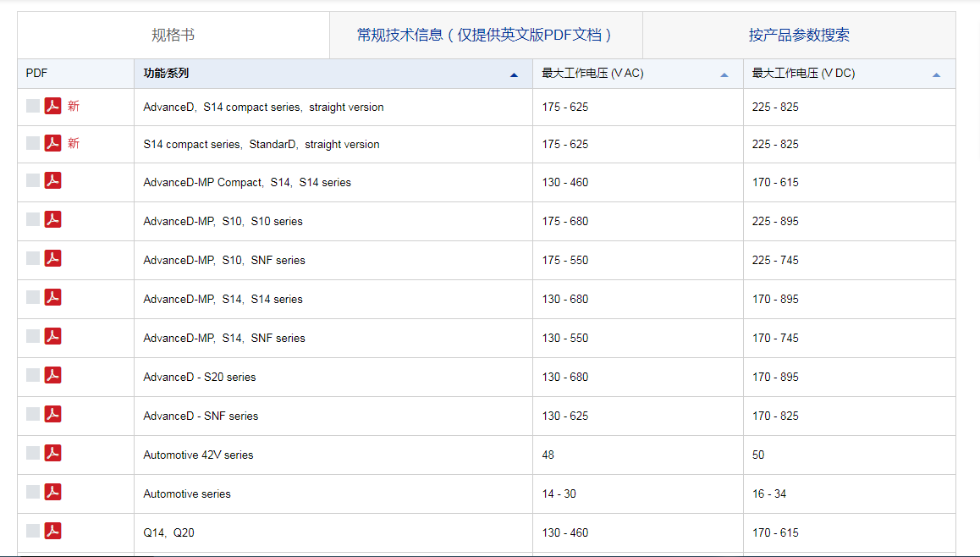Click PDF icon for Q14, Q20 row

click(x=52, y=532)
